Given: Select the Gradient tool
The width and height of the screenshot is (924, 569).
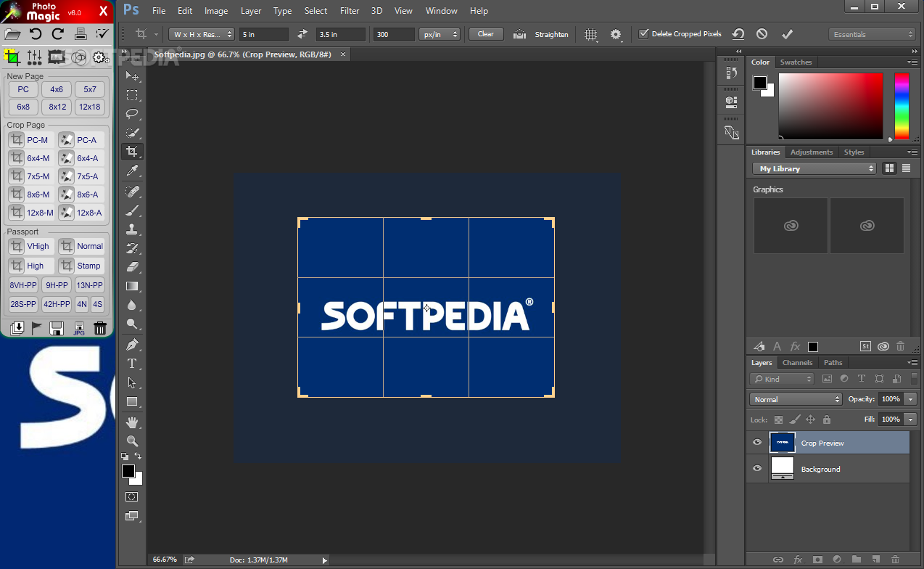Looking at the screenshot, I should (132, 286).
